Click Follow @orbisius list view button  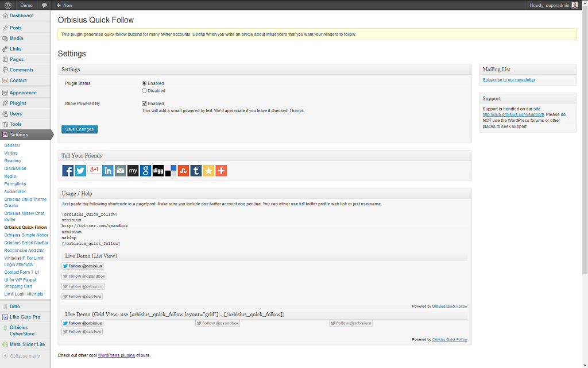pyautogui.click(x=83, y=266)
